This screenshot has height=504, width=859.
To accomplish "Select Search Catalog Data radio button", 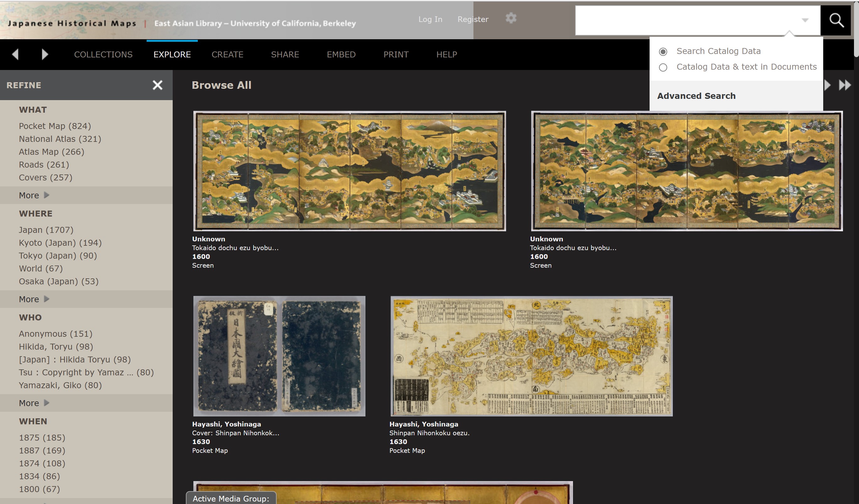I will pos(663,52).
